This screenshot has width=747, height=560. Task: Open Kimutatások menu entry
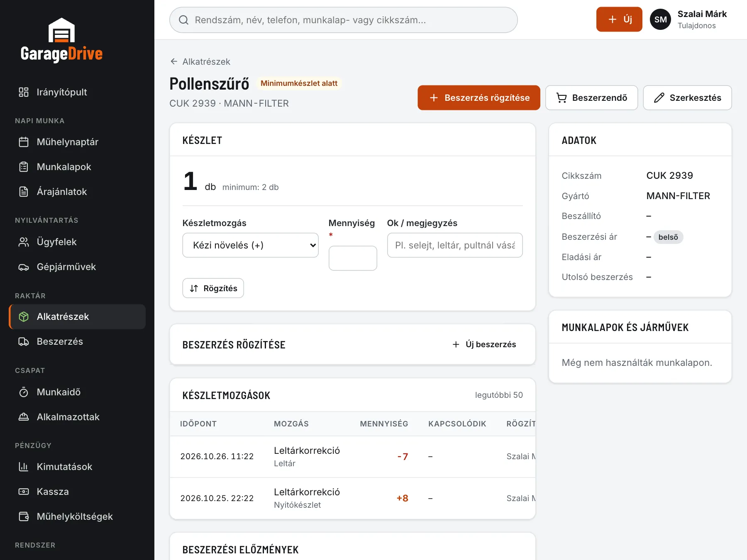77,467
